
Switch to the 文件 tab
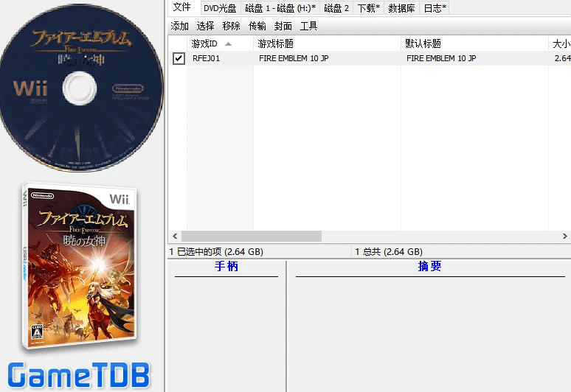(181, 7)
